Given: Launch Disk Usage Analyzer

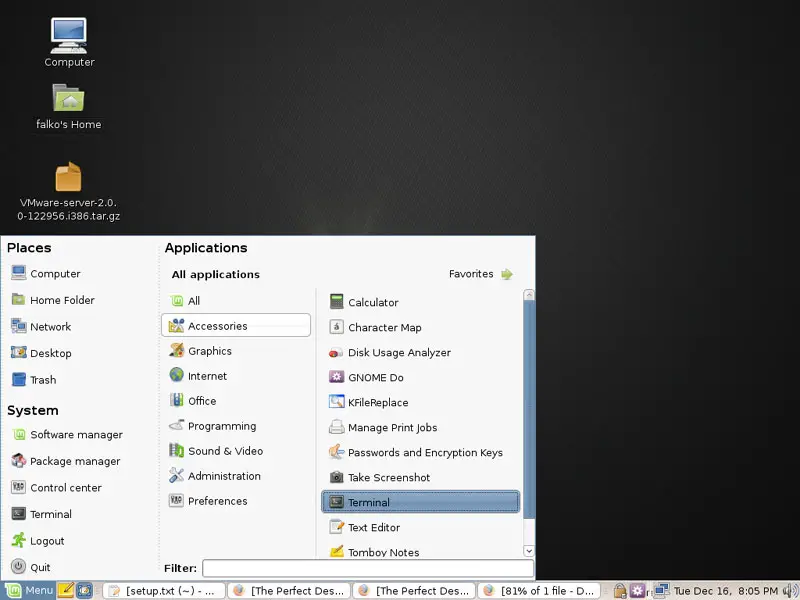Looking at the screenshot, I should pos(421,352).
